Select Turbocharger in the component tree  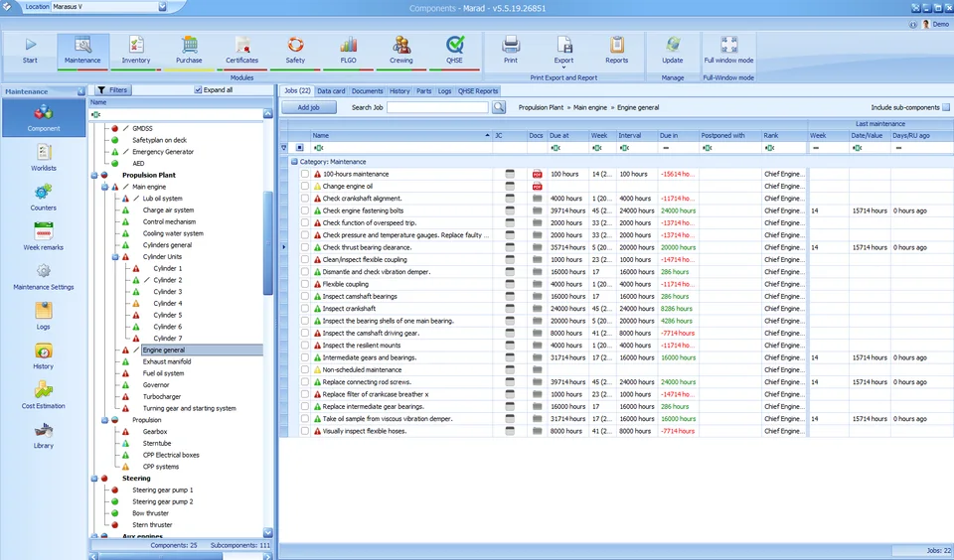[x=162, y=396]
